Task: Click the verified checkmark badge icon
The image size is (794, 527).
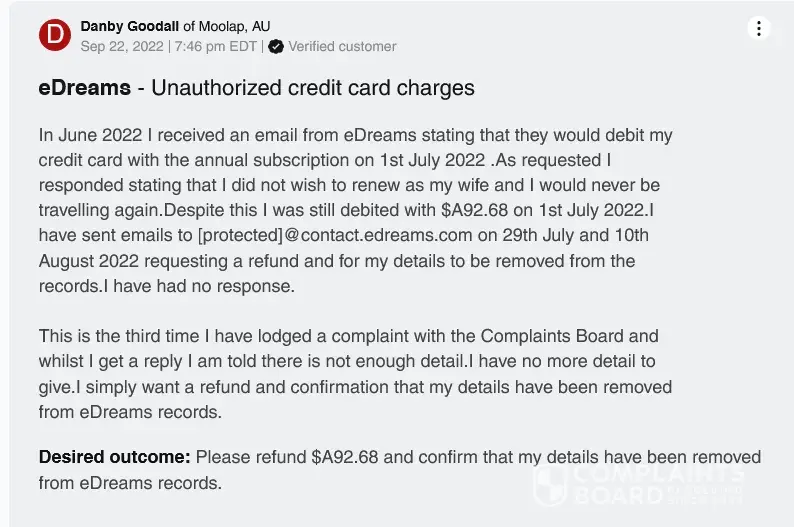Action: tap(275, 46)
